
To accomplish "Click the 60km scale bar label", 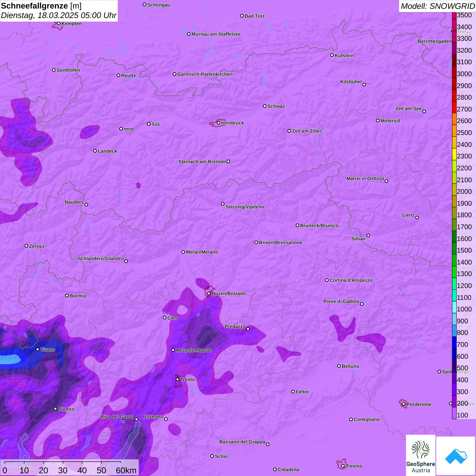I will point(126,470).
